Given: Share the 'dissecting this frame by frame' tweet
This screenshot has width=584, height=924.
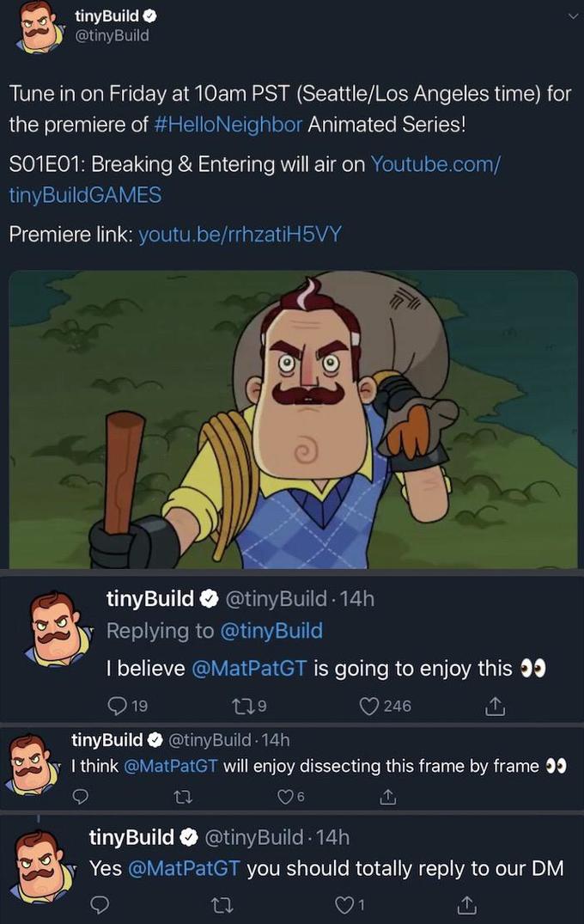Looking at the screenshot, I should click(x=388, y=797).
